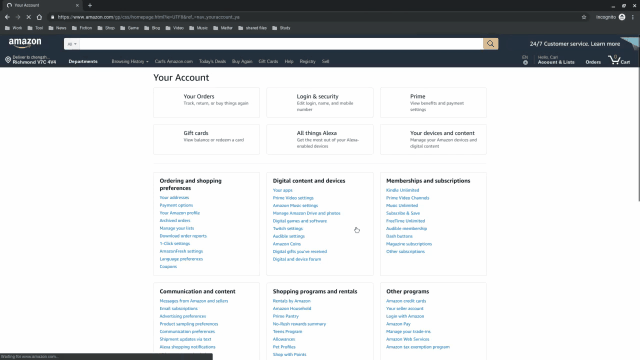
Task: Click Today's Deals in nav bar
Action: click(x=212, y=62)
